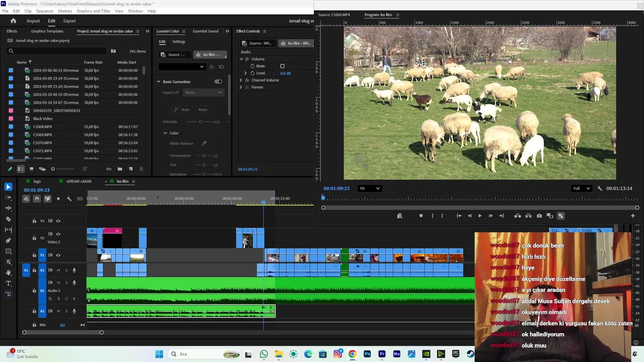Viewport: 644px width, 362px height.
Task: Select the Track Select Forward tool
Action: pos(9,198)
